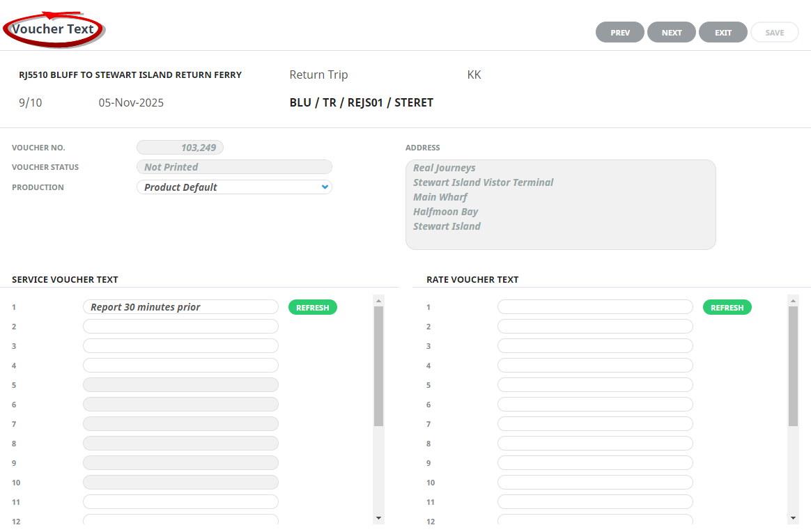Select Rate Voucher Text line 3 field

[595, 346]
